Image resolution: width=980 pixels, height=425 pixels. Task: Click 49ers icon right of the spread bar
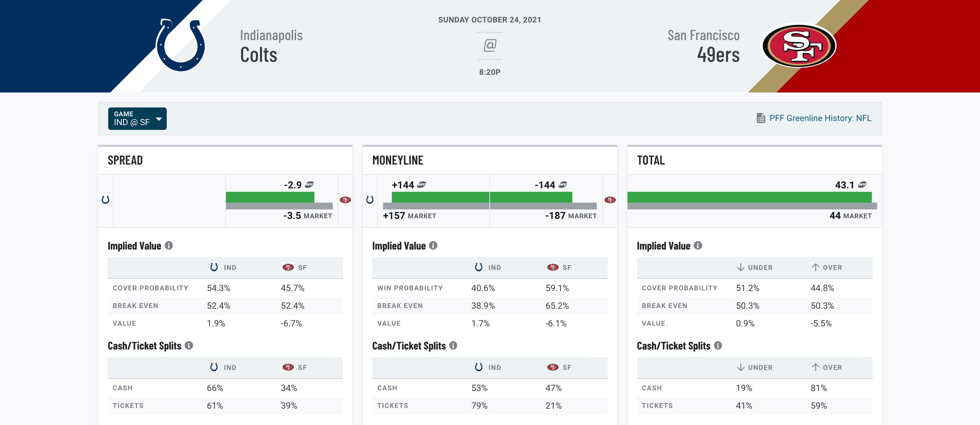345,200
